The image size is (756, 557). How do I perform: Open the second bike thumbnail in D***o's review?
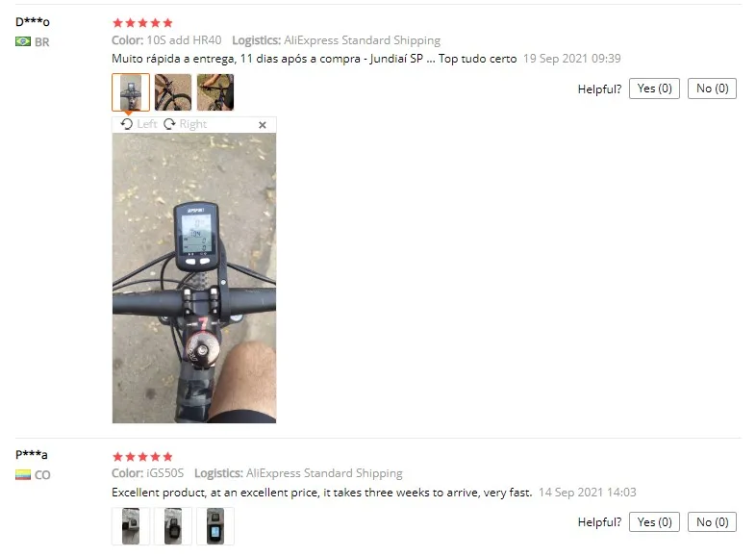click(173, 92)
